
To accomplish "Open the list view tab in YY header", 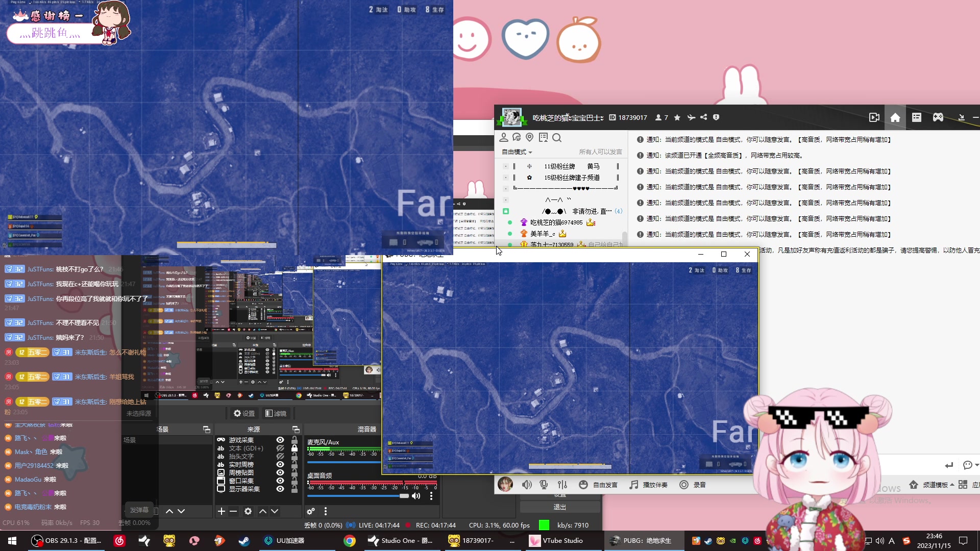I will (917, 118).
